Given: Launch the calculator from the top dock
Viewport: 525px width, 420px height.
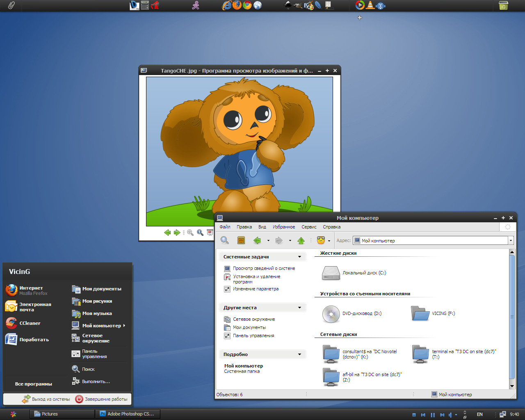Looking at the screenshot, I should (145, 5).
